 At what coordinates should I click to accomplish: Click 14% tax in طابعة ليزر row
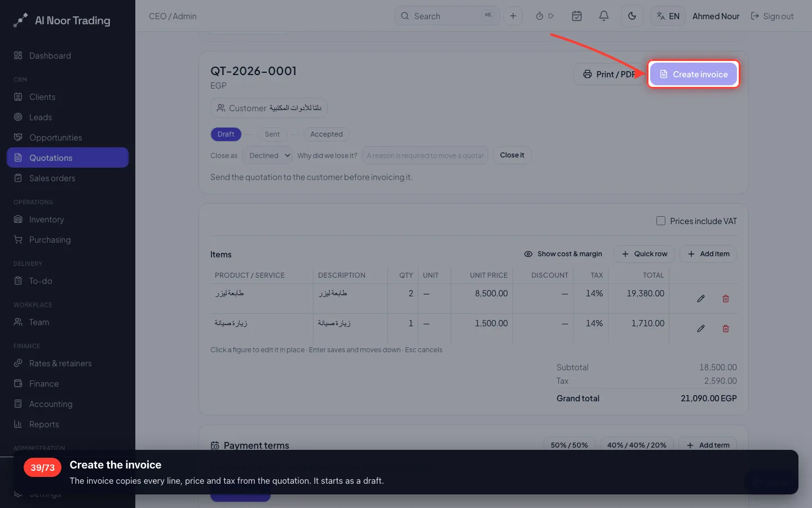(x=594, y=294)
